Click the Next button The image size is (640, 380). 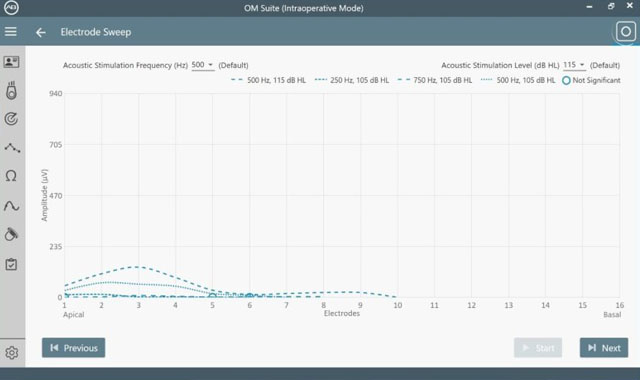604,348
